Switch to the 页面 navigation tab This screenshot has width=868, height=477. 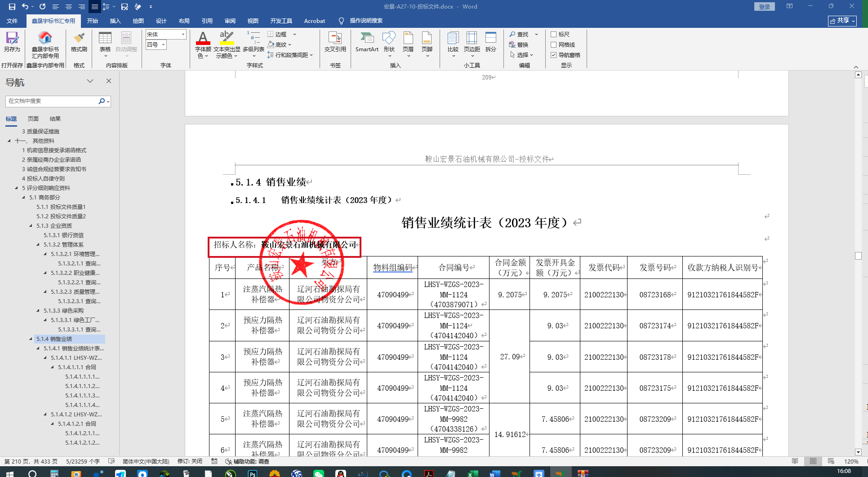[33, 119]
